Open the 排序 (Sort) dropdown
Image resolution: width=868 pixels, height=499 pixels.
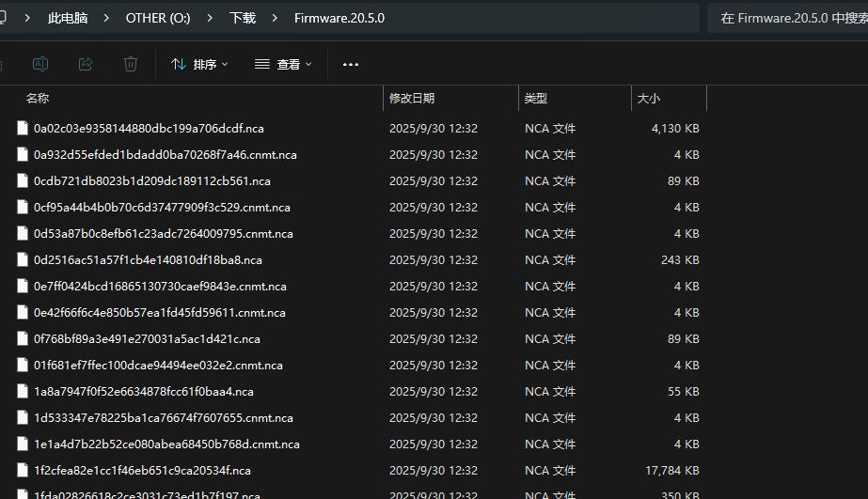point(199,64)
